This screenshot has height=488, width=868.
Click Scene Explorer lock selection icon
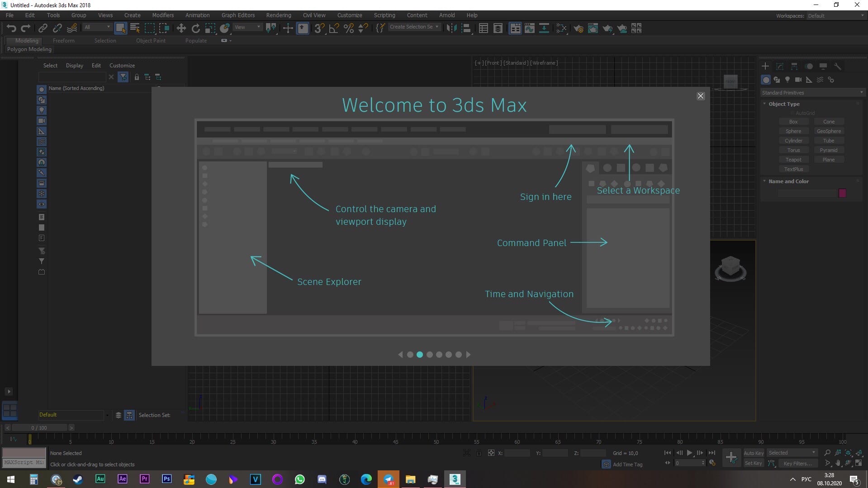[137, 77]
